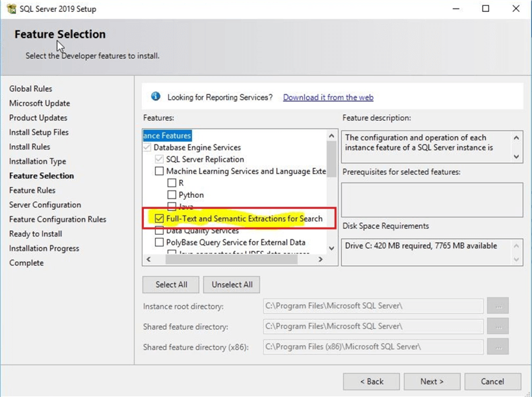Image resolution: width=532 pixels, height=397 pixels.
Task: Open the browse button for Shared feature directory
Action: point(499,326)
